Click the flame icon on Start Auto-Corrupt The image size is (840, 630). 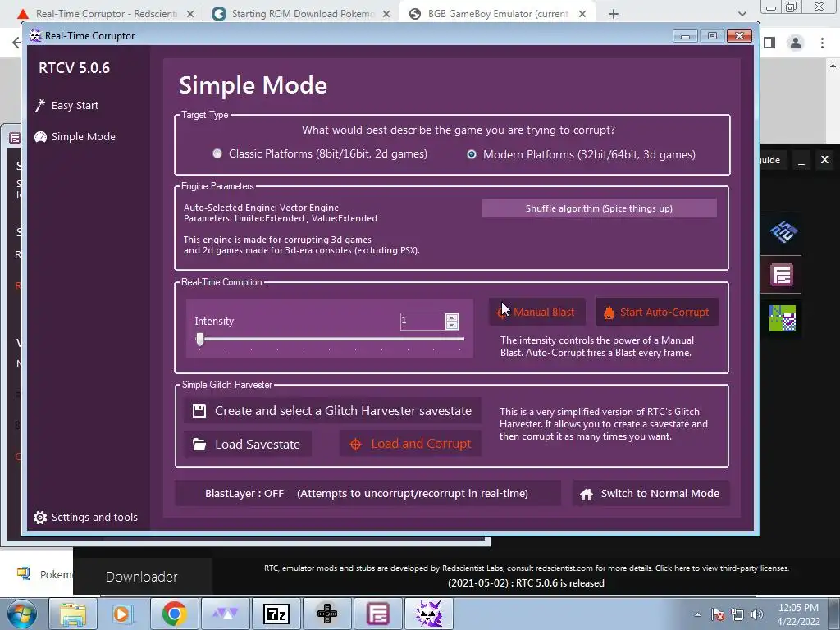pos(609,313)
